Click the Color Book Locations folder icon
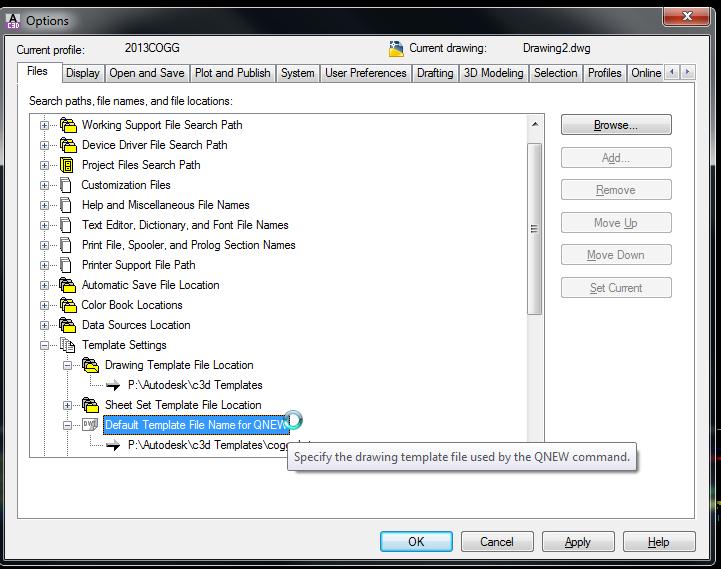The image size is (721, 569). click(x=68, y=305)
